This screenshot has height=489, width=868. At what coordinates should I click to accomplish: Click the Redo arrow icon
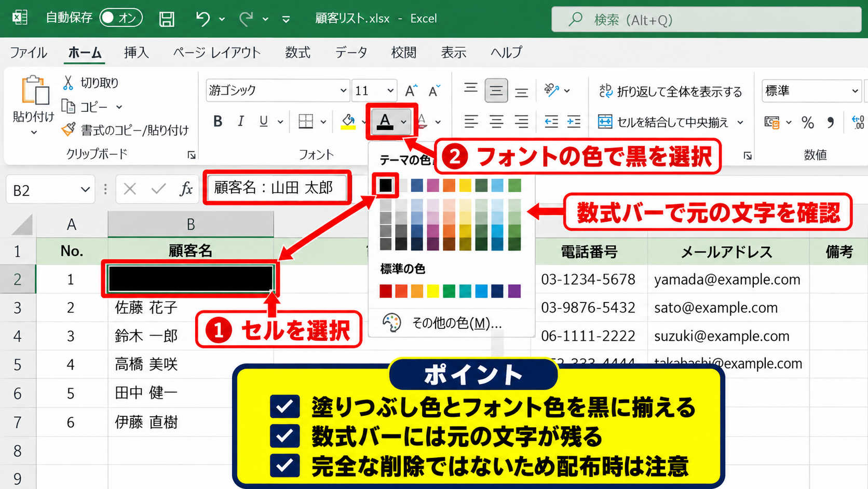coord(246,19)
